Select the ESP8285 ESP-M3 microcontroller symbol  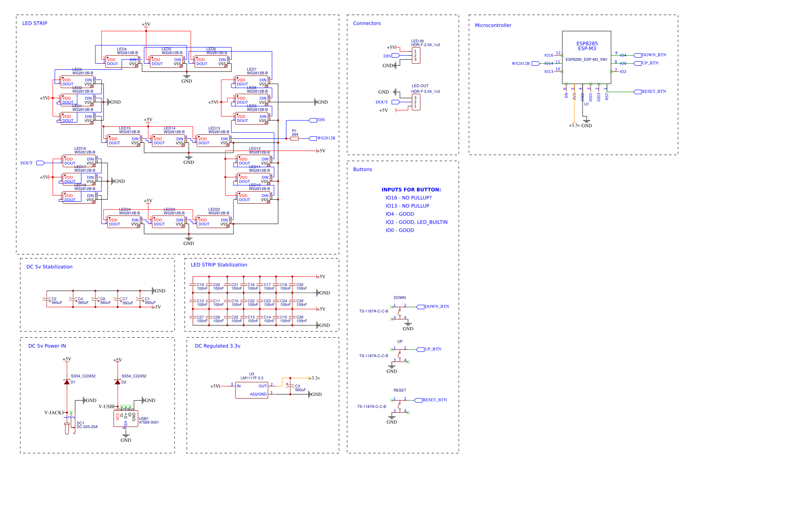pos(586,57)
